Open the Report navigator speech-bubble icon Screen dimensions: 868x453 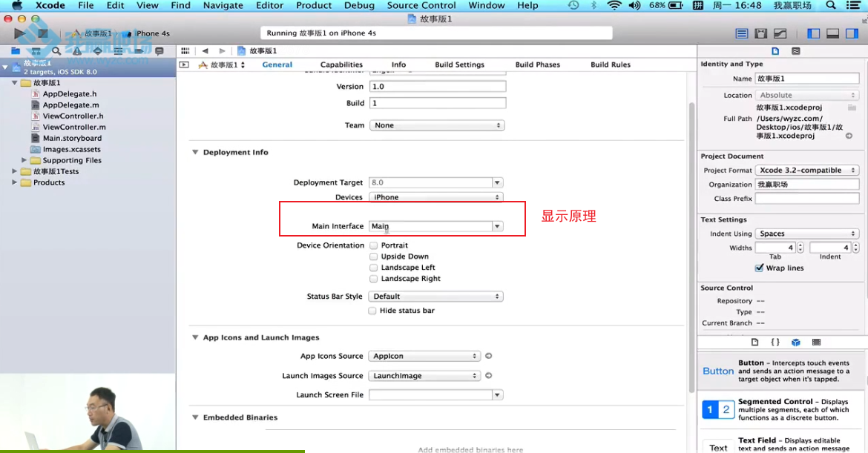point(160,51)
